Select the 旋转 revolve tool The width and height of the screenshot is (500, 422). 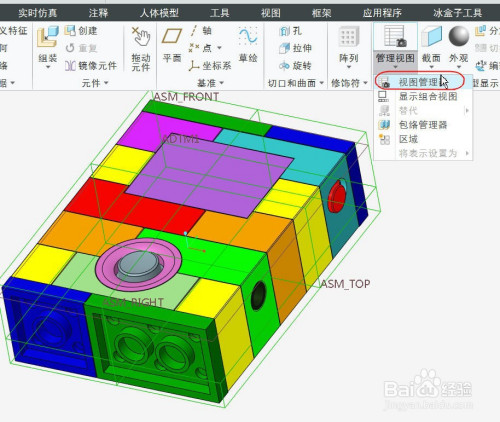point(295,66)
